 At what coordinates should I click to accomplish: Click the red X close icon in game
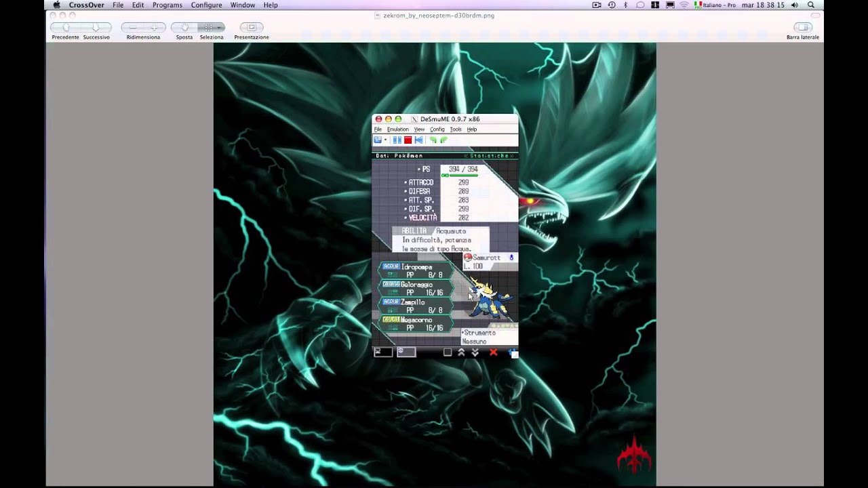tap(494, 352)
